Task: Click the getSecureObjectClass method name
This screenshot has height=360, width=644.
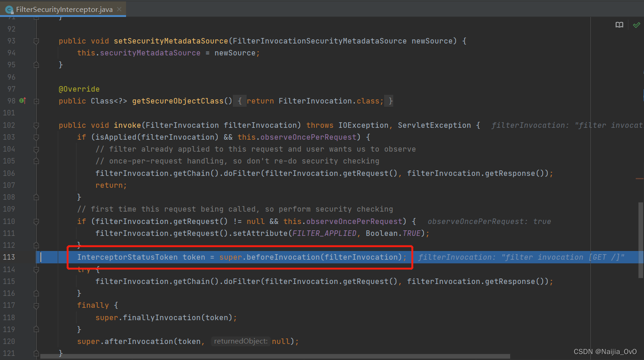Action: point(178,101)
